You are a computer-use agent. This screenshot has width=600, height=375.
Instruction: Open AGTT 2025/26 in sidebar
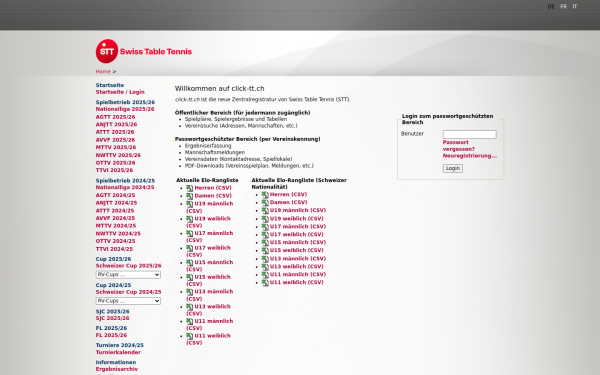[x=115, y=117]
